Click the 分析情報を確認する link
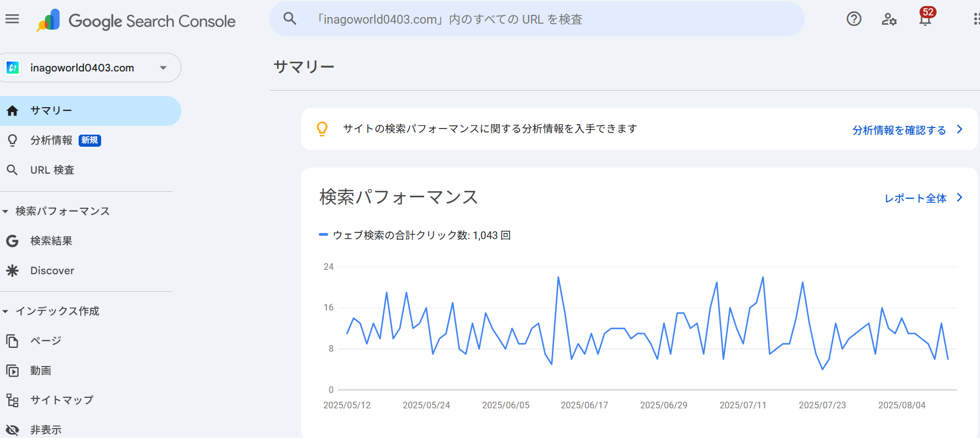Viewport: 980px width, 438px height. pos(899,130)
